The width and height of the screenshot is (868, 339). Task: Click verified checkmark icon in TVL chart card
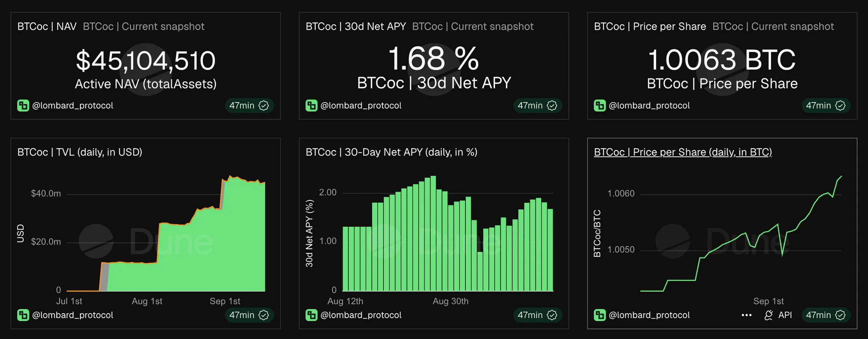264,315
